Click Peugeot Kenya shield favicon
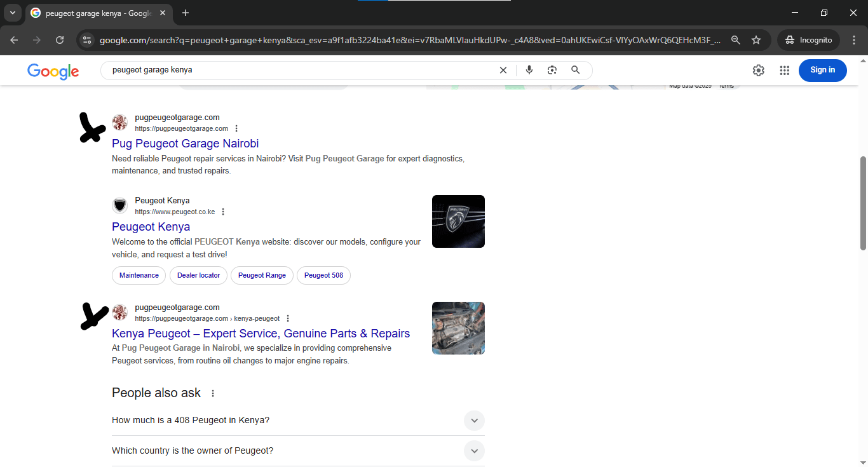 click(x=119, y=205)
